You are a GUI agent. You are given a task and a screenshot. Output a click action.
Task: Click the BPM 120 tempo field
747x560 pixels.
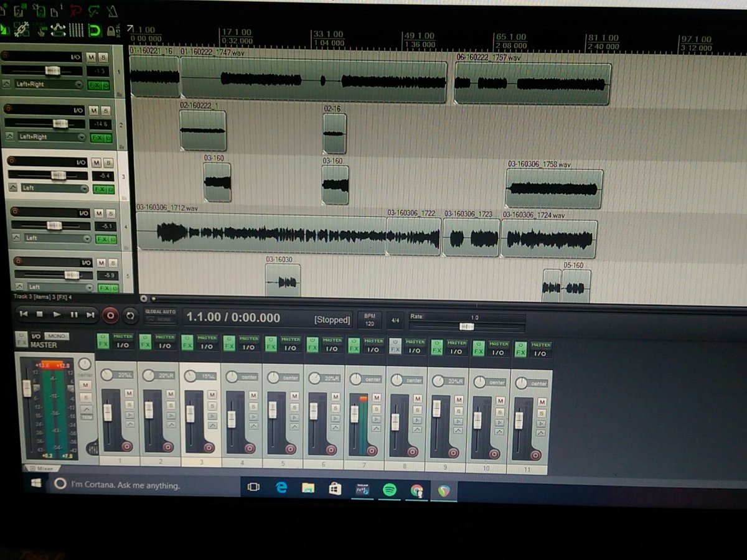pyautogui.click(x=370, y=320)
